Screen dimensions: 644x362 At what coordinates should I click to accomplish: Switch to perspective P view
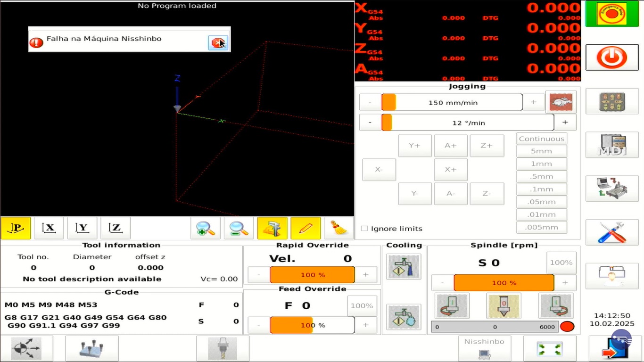coord(16,229)
